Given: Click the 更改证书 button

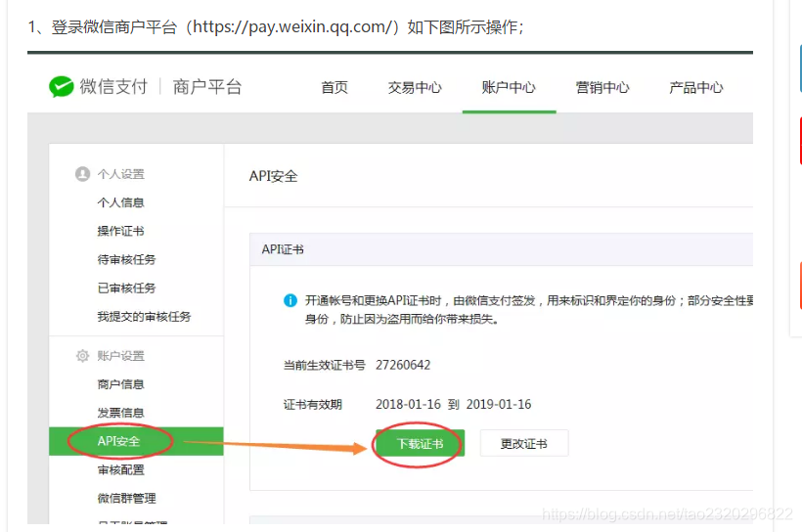Looking at the screenshot, I should 524,444.
